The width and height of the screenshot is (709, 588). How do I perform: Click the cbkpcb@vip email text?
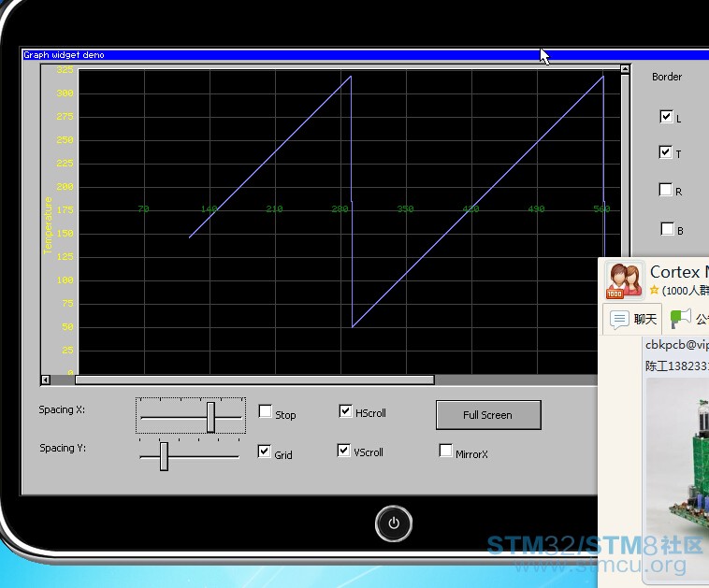tap(677, 345)
